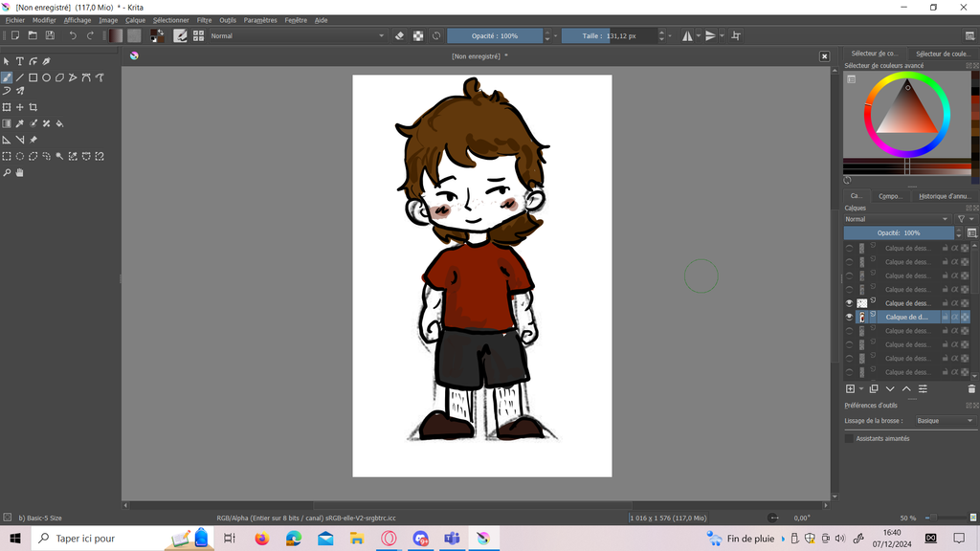The height and width of the screenshot is (551, 980).
Task: Open the Filtre menu
Action: pyautogui.click(x=204, y=20)
